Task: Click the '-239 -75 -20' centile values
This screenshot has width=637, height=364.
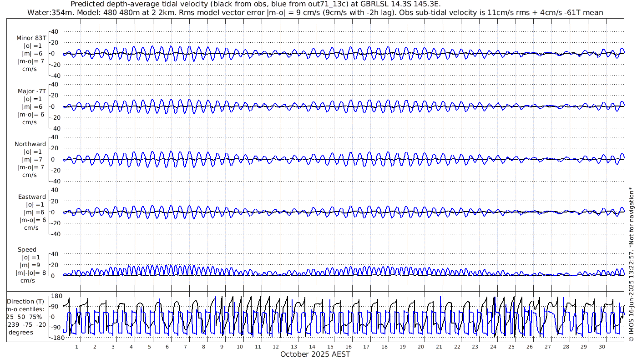Action: pyautogui.click(x=25, y=324)
